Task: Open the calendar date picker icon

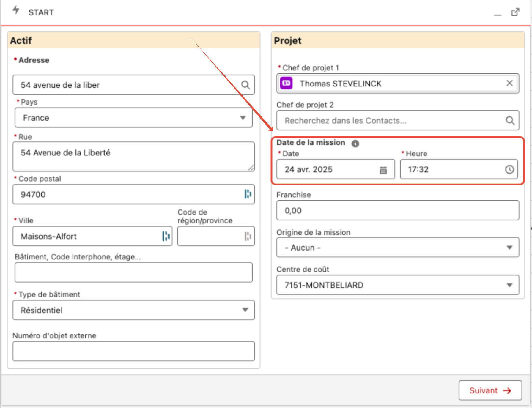Action: 383,170
